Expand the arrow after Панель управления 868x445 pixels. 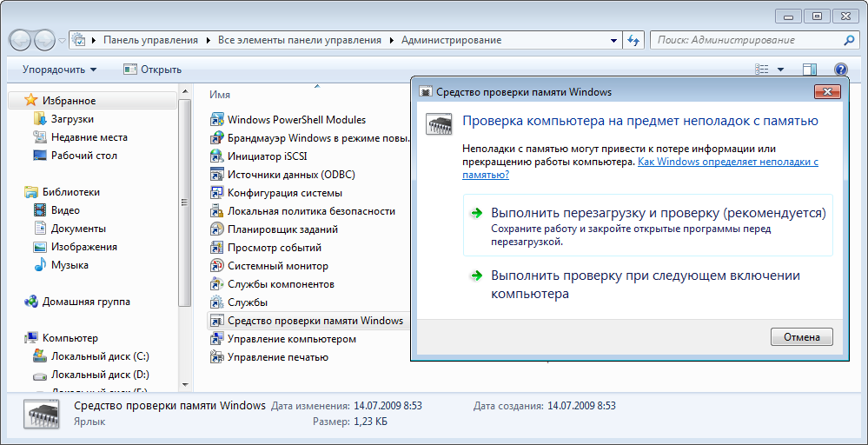pos(209,40)
